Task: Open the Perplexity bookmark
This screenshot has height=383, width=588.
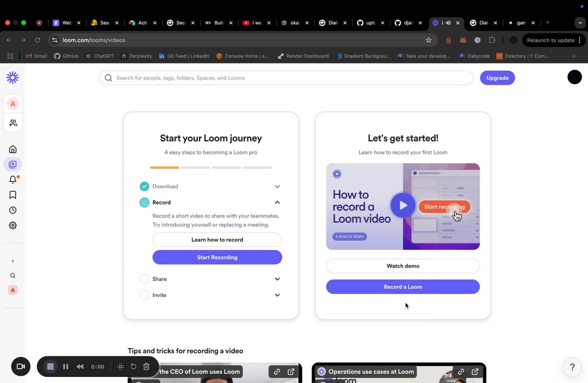Action: 136,56
